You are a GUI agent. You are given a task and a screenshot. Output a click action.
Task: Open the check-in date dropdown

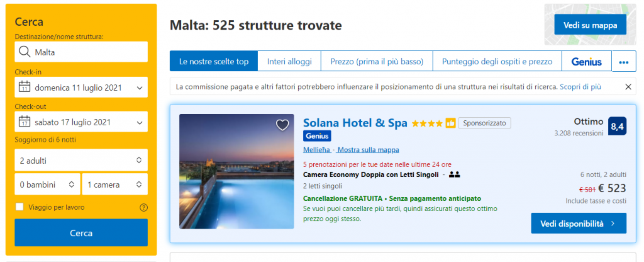(x=80, y=87)
